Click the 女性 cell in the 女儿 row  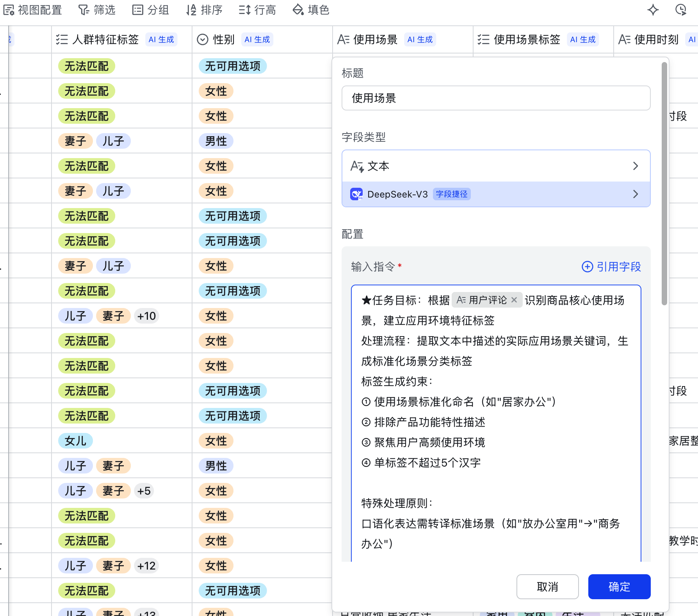coord(216,441)
